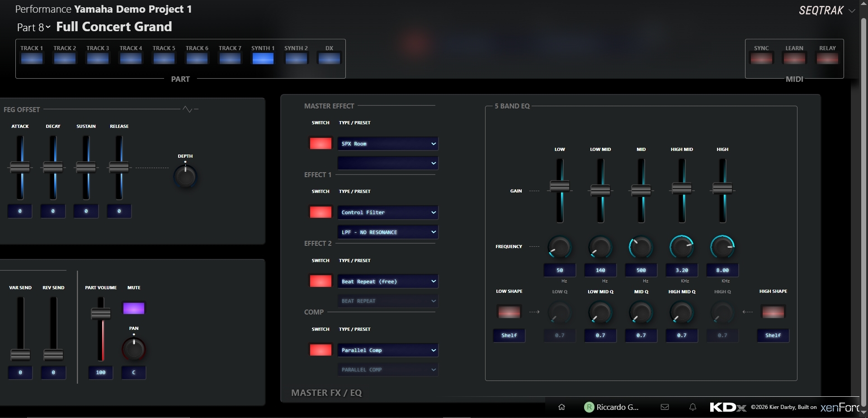Screen dimensions: 868x418
Task: Click the FEG Depth knob
Action: pos(185,176)
